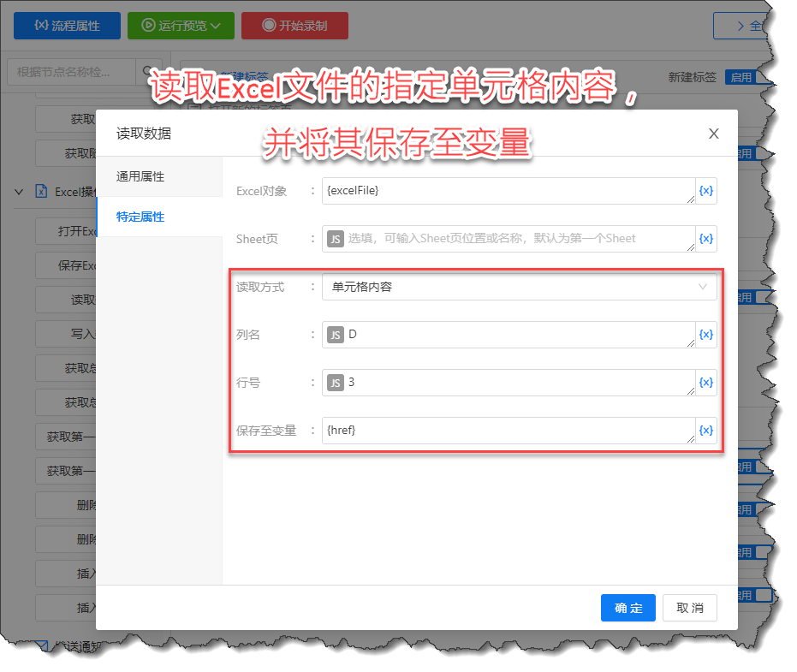Open variable picker for 列名 field
797x672 pixels.
pos(706,335)
